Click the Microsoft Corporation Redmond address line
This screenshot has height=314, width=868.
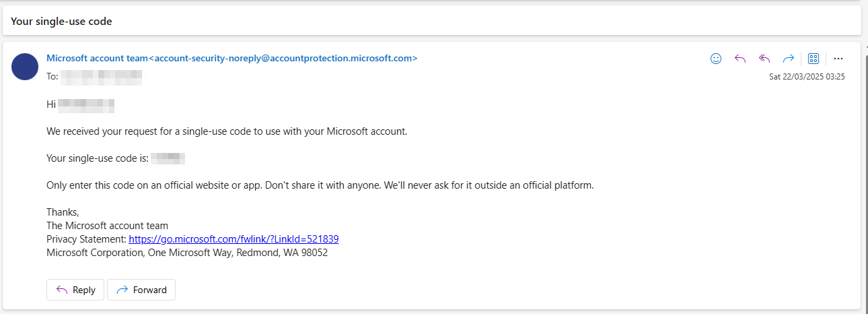click(187, 253)
